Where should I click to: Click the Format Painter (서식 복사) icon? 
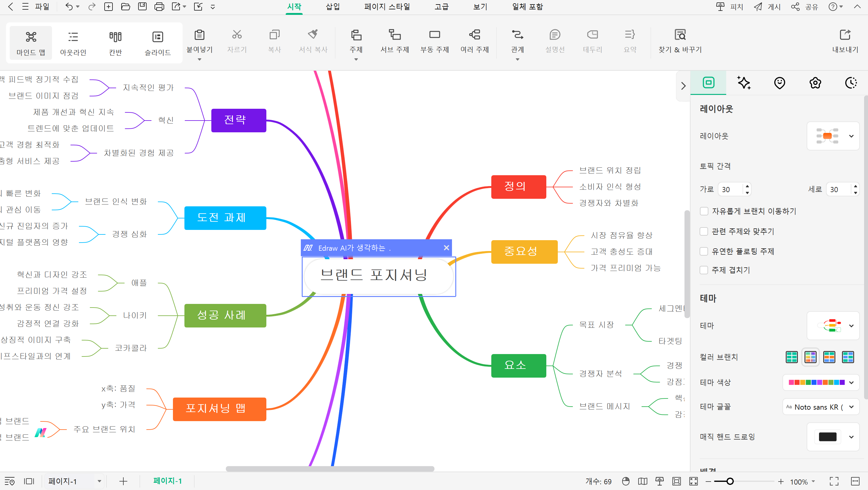click(313, 35)
